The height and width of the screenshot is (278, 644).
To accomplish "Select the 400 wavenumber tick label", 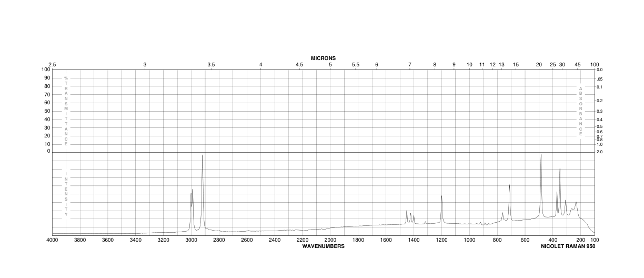I will (553, 240).
